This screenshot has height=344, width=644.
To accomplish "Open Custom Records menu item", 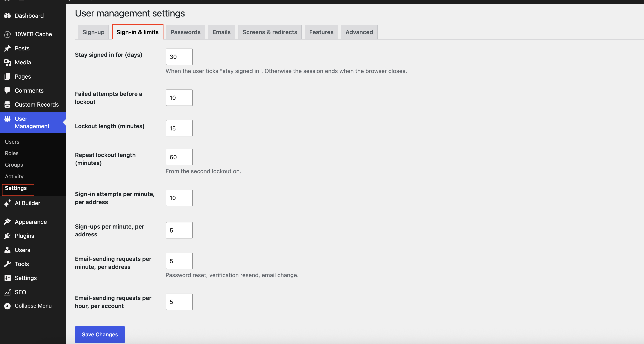I will tap(33, 105).
